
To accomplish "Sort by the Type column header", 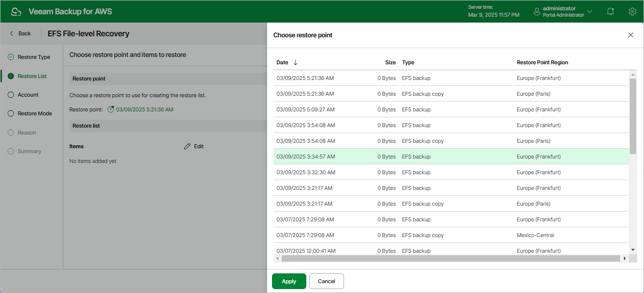I will 408,62.
